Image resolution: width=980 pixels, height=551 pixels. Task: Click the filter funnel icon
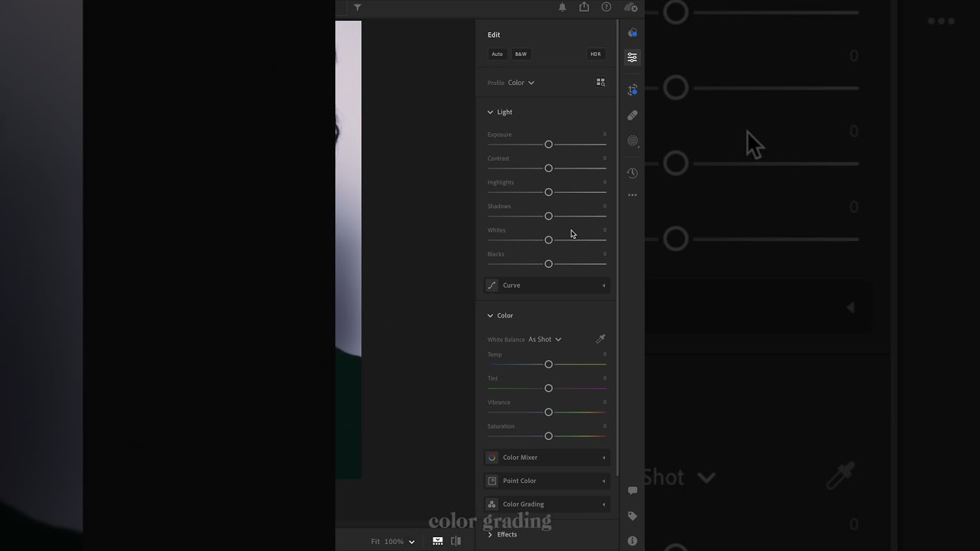[x=358, y=8]
